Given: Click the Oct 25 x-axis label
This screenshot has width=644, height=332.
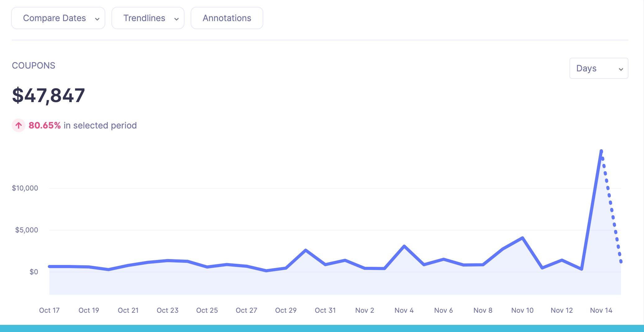Looking at the screenshot, I should pos(207,310).
